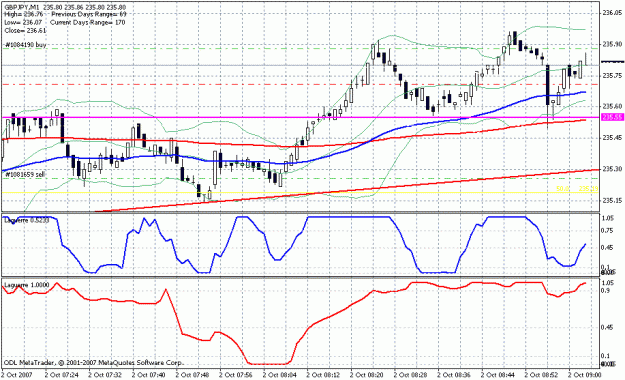The height and width of the screenshot is (380, 625).
Task: Select the magenta 235.55 price tag
Action: click(x=612, y=117)
